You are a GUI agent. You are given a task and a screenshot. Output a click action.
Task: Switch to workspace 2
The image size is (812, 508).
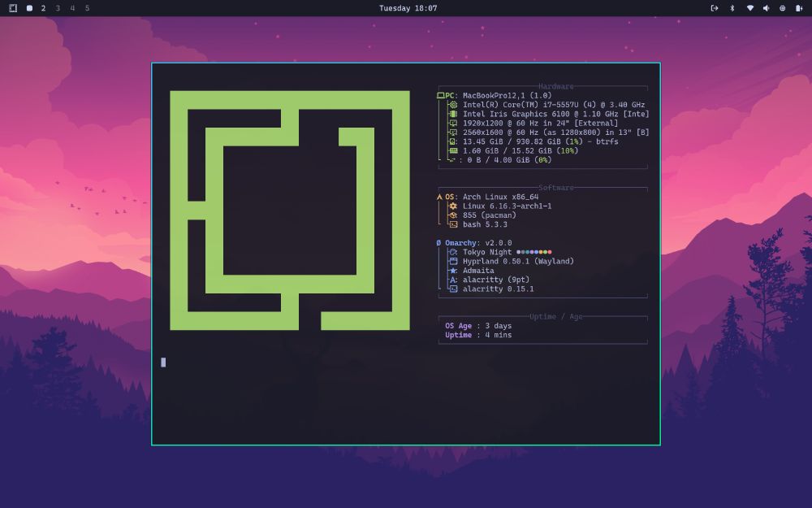click(x=44, y=8)
